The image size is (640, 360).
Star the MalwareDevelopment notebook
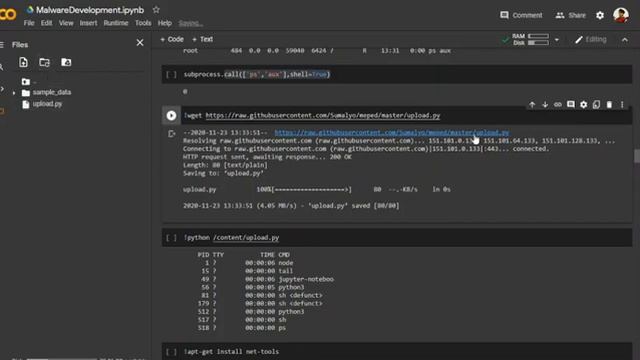pos(156,9)
